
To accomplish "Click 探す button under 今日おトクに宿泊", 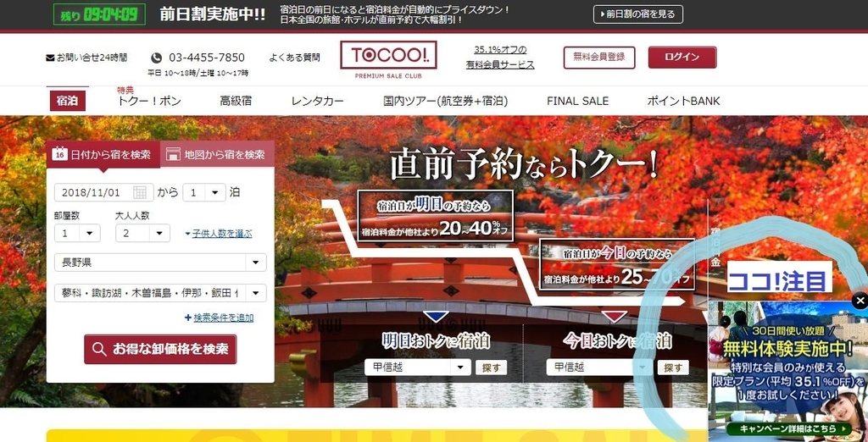I will click(x=673, y=367).
